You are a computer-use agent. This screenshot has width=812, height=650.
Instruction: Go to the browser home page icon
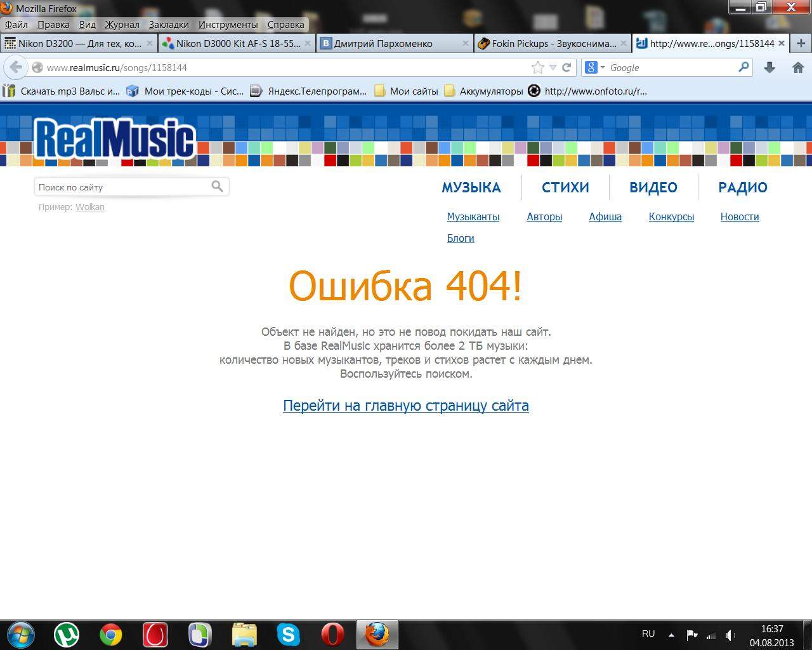coord(798,67)
